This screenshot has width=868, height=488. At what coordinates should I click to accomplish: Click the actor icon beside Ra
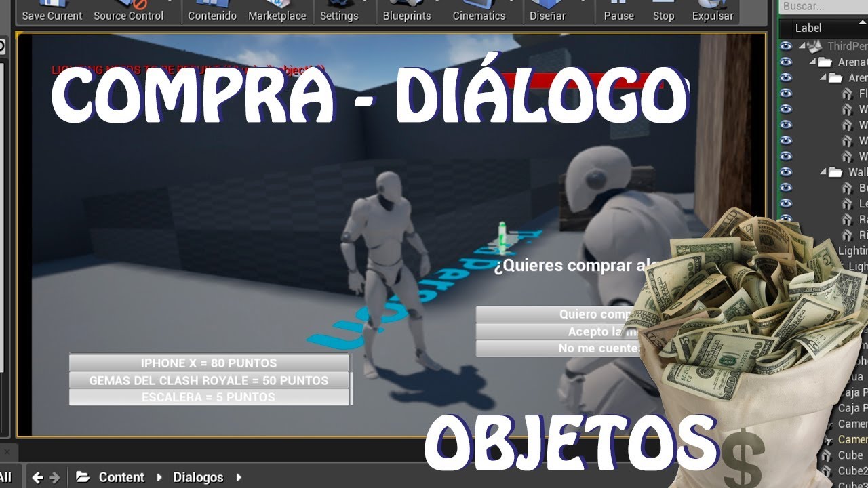pyautogui.click(x=847, y=219)
